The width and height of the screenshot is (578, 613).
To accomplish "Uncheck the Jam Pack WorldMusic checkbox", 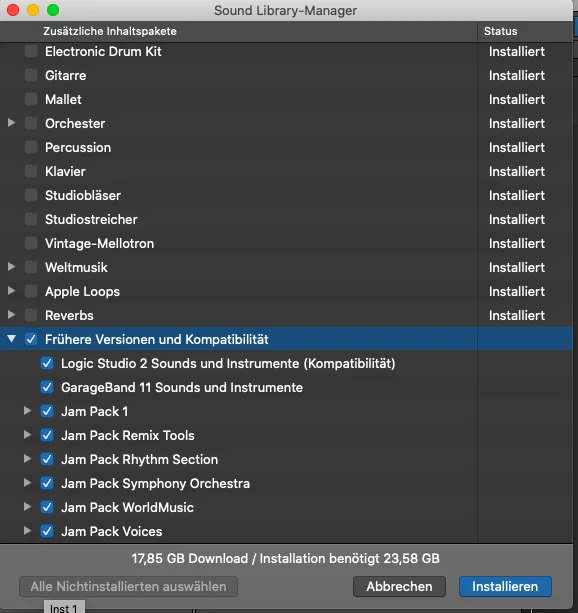I will point(47,507).
